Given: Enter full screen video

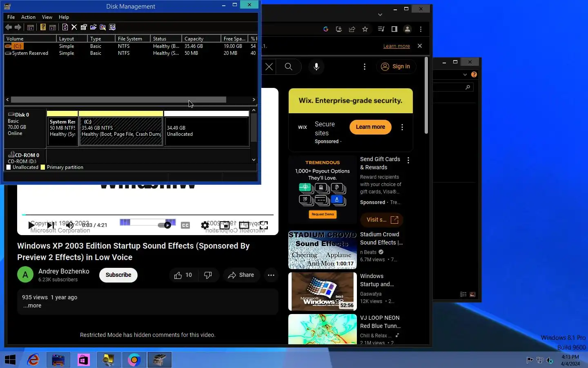Looking at the screenshot, I should (x=264, y=225).
